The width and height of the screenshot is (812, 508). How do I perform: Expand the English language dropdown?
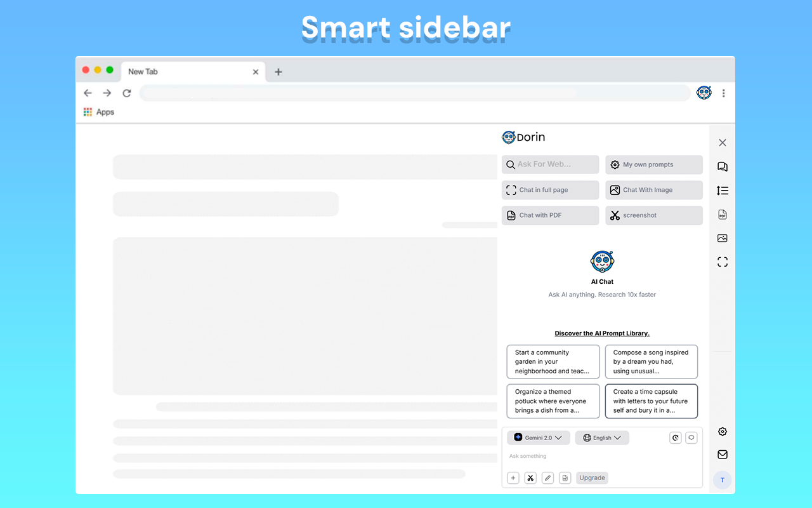tap(602, 438)
